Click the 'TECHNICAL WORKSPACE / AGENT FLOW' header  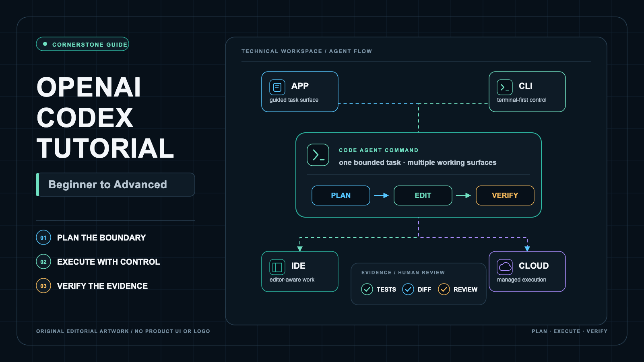pyautogui.click(x=307, y=51)
